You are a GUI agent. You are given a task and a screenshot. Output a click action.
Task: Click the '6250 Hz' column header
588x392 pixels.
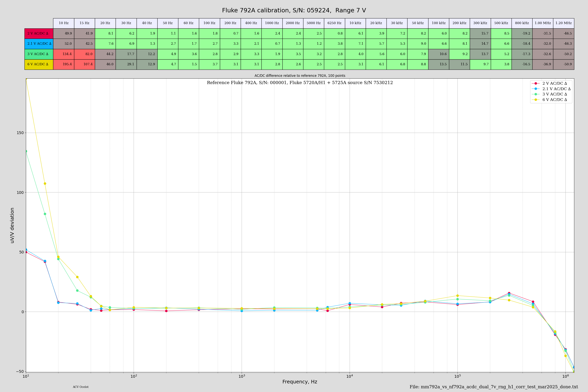point(335,23)
